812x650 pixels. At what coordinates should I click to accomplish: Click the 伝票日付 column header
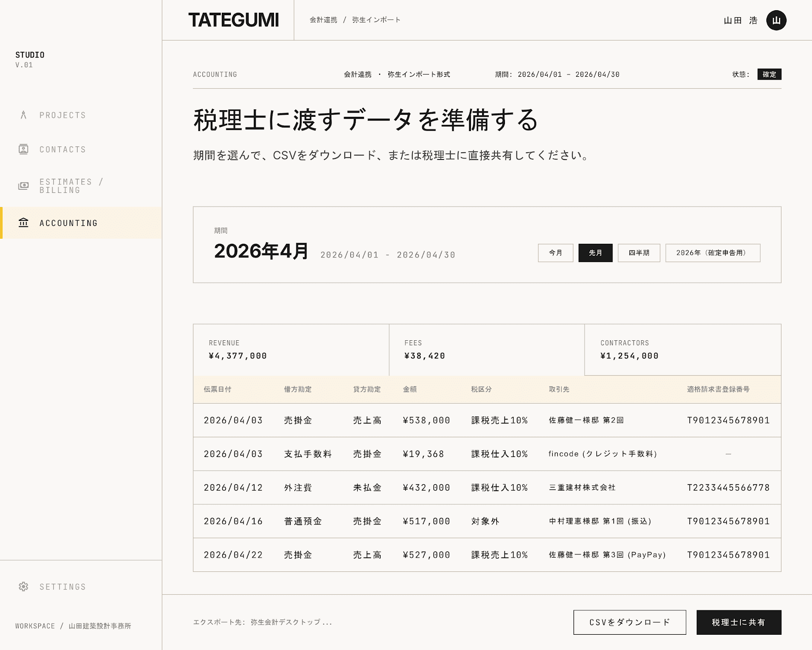pyautogui.click(x=217, y=389)
